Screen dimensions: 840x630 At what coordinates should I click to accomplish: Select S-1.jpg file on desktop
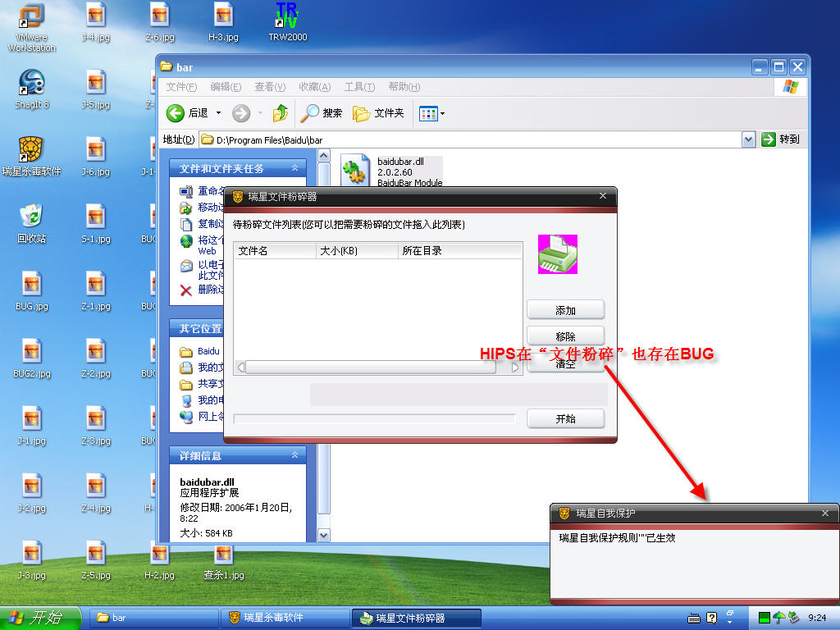point(96,223)
